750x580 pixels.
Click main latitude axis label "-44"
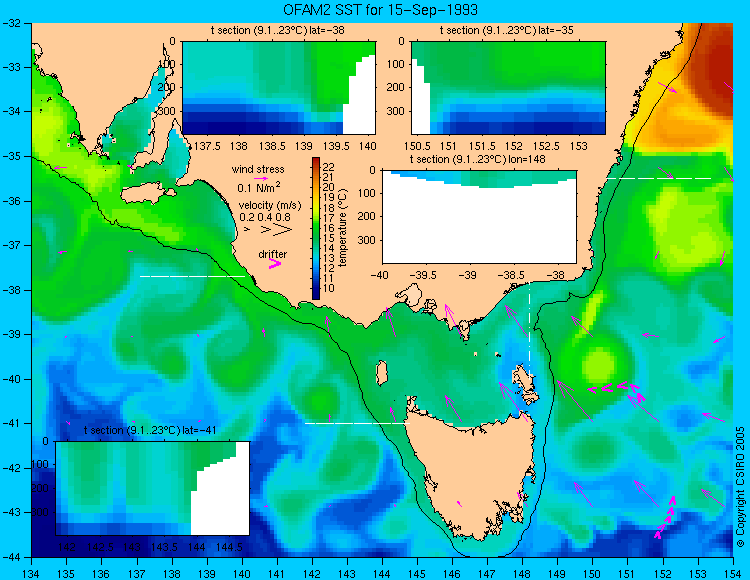click(10, 557)
